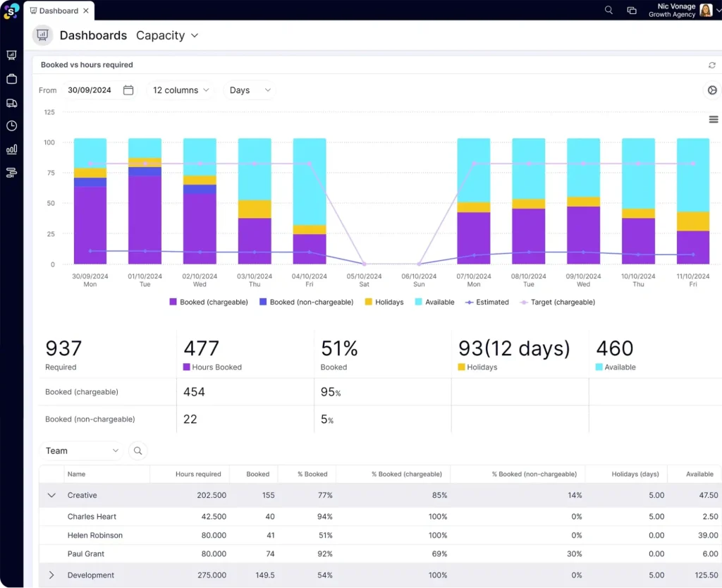Click the 460 Available summary value
This screenshot has width=722, height=588.
(615, 348)
